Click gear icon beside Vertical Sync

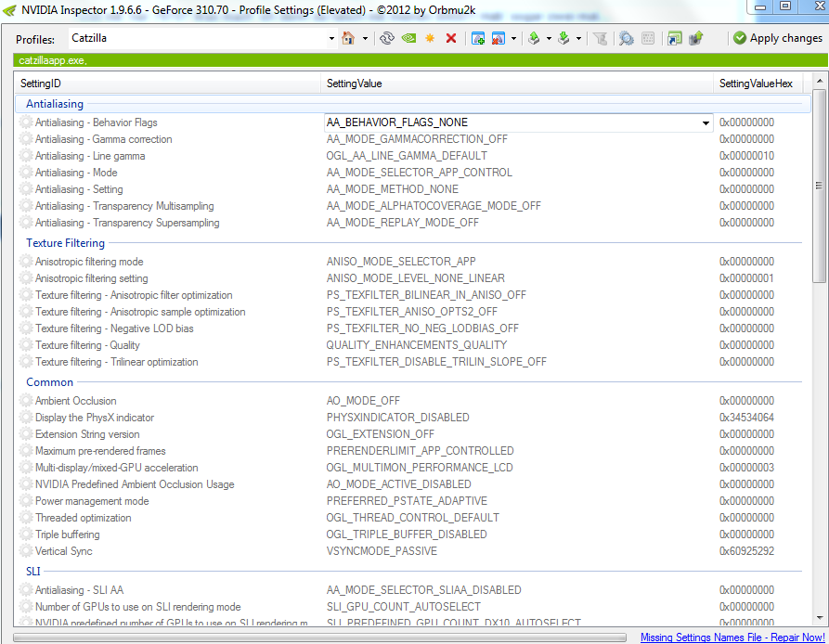pyautogui.click(x=26, y=551)
